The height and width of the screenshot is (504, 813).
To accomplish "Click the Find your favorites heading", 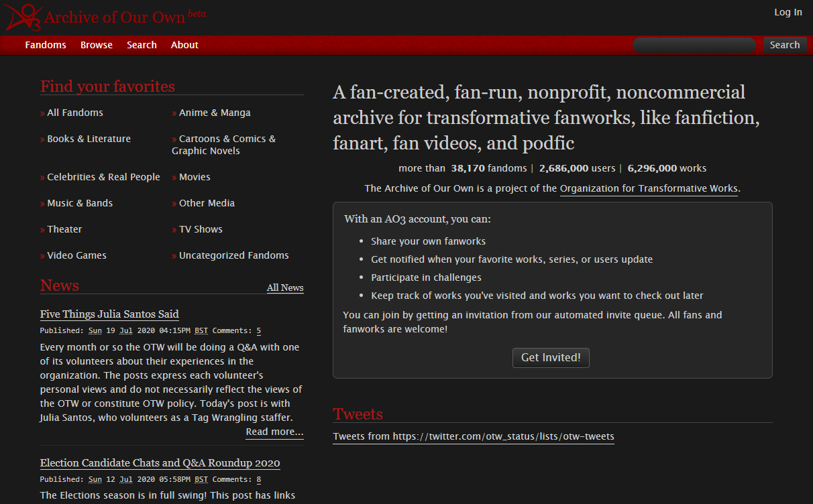I will [x=107, y=86].
